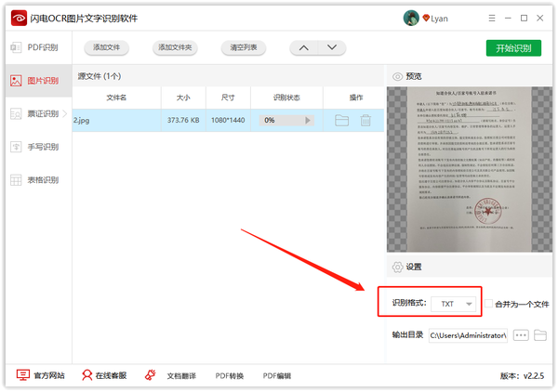Enable 合并为一个文件 checkbox

pos(488,304)
